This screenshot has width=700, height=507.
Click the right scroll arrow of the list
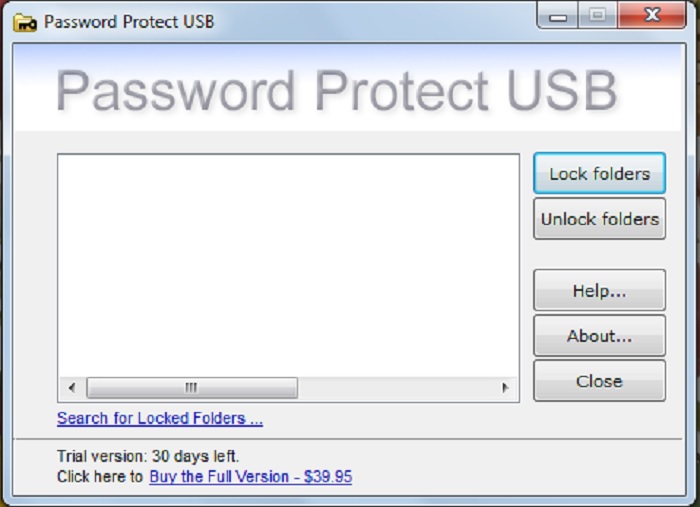[505, 388]
